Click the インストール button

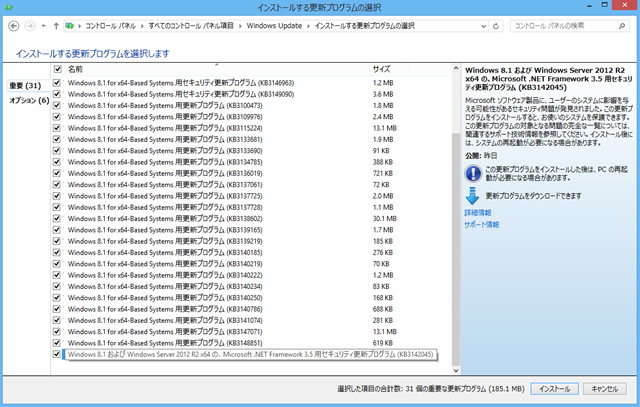coord(554,389)
